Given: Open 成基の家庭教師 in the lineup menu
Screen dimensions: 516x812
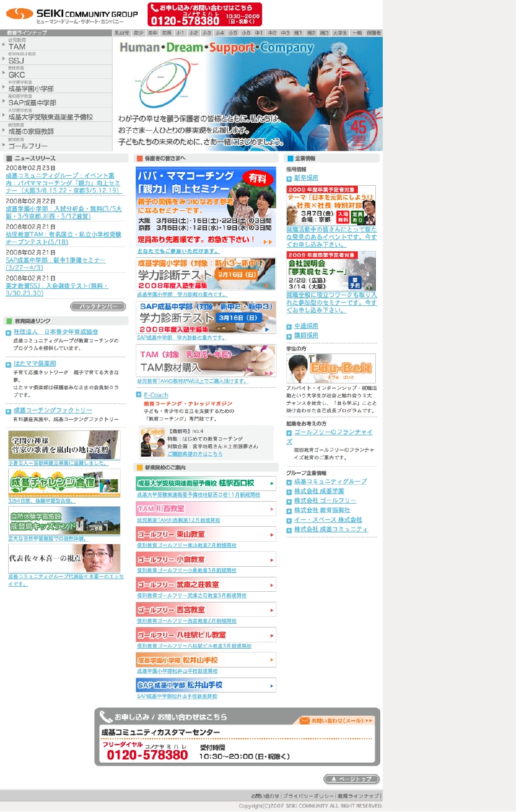Looking at the screenshot, I should (56, 129).
